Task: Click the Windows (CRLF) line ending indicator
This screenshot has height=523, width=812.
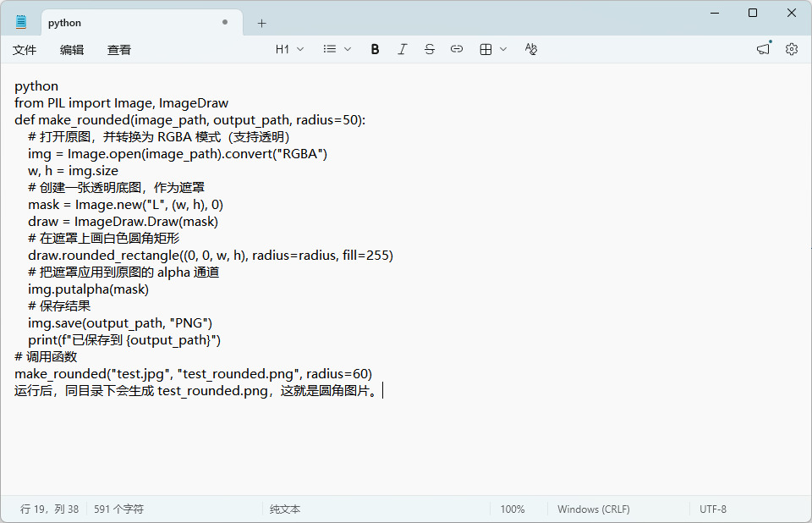Action: pyautogui.click(x=594, y=509)
